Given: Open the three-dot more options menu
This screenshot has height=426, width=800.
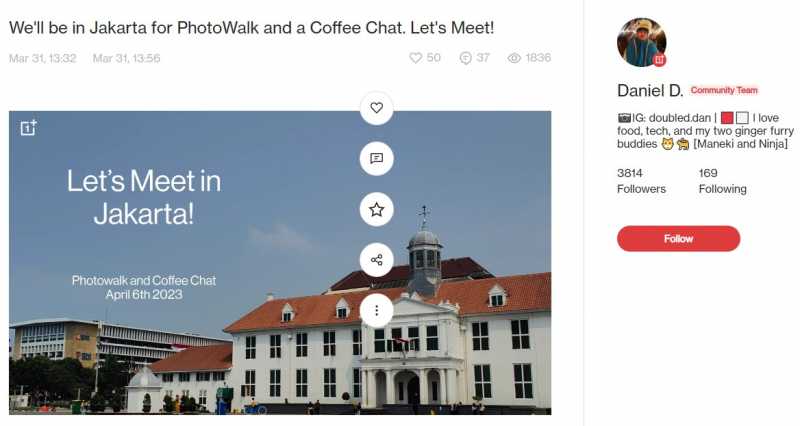Looking at the screenshot, I should [377, 310].
